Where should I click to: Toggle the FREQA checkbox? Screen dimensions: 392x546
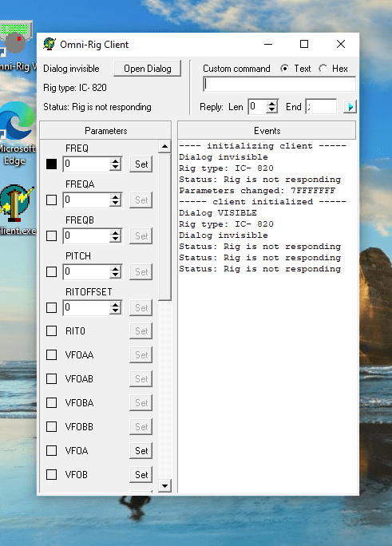(52, 200)
